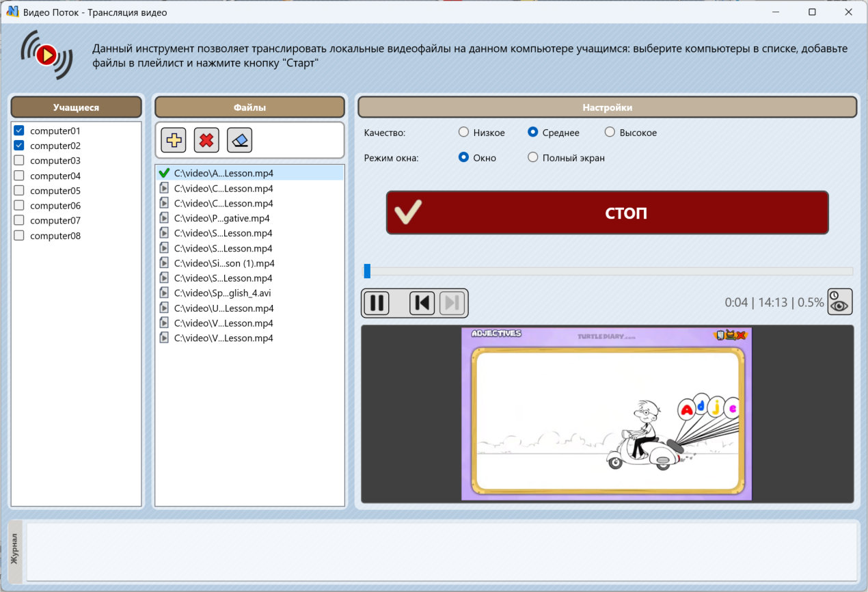
Task: Uncheck the computer01 checkbox
Action: click(19, 131)
